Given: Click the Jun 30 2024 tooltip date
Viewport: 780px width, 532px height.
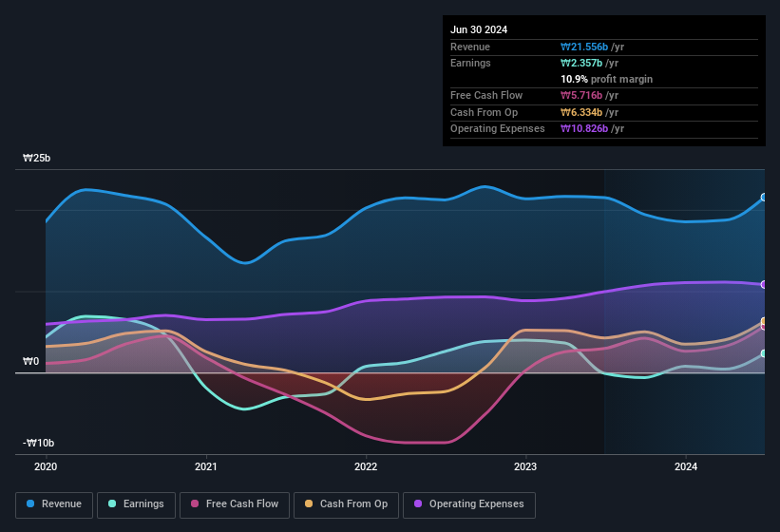Looking at the screenshot, I should pos(479,29).
